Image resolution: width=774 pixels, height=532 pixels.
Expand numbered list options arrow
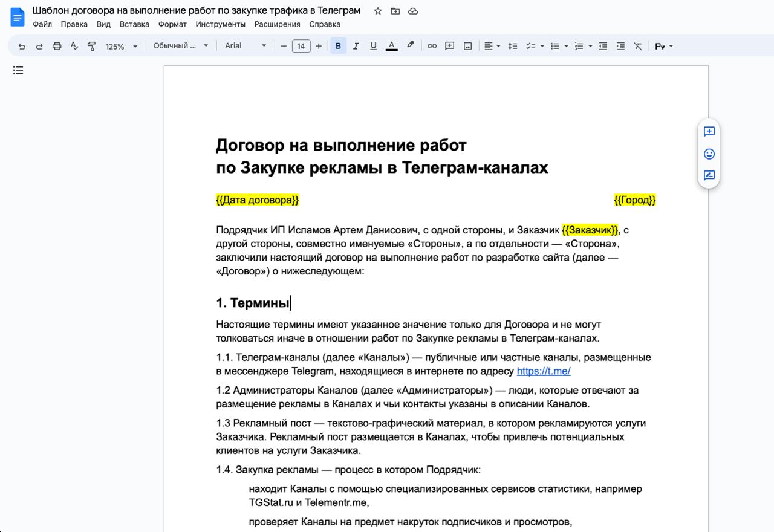590,46
